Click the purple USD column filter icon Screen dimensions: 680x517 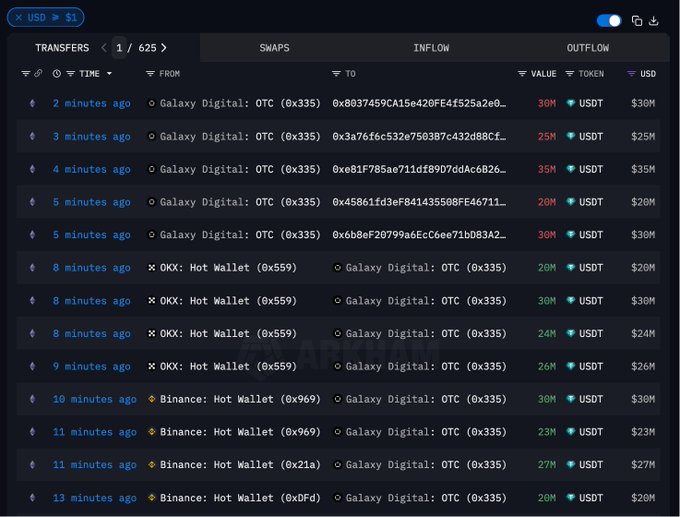(x=631, y=74)
